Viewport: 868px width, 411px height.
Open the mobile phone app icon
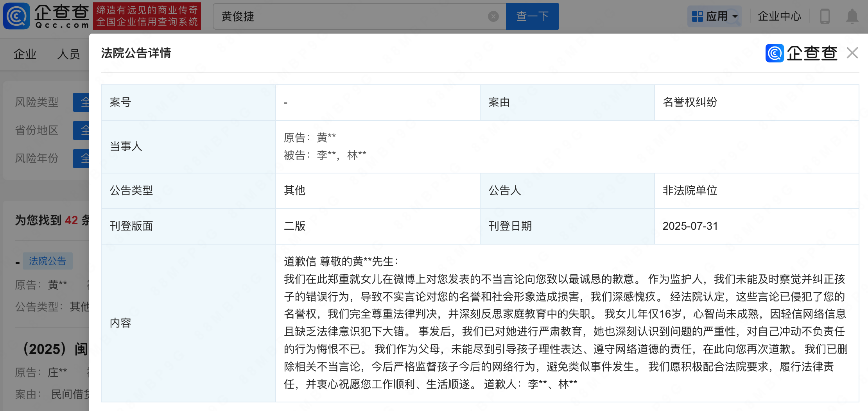pos(825,16)
